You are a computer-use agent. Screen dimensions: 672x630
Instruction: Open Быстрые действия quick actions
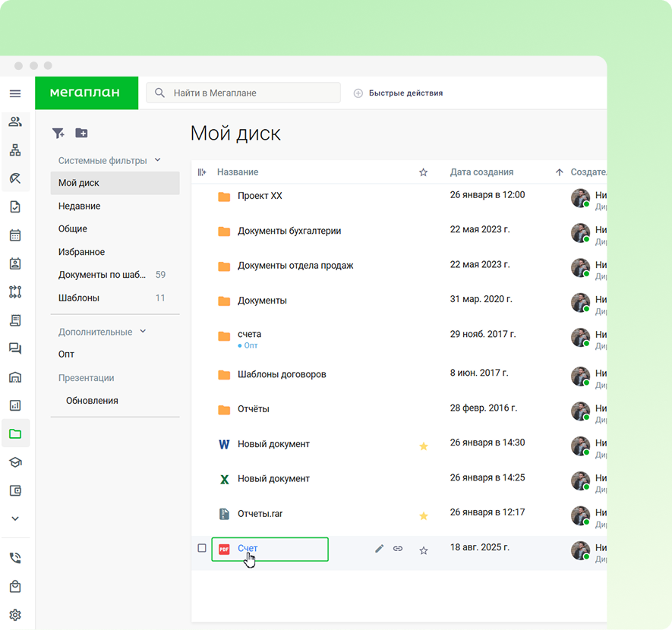coord(398,93)
